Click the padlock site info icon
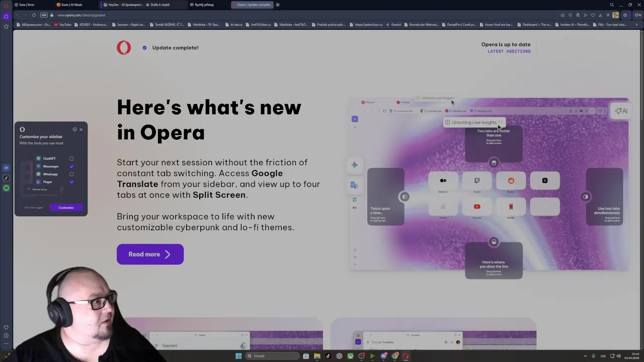 (52, 15)
